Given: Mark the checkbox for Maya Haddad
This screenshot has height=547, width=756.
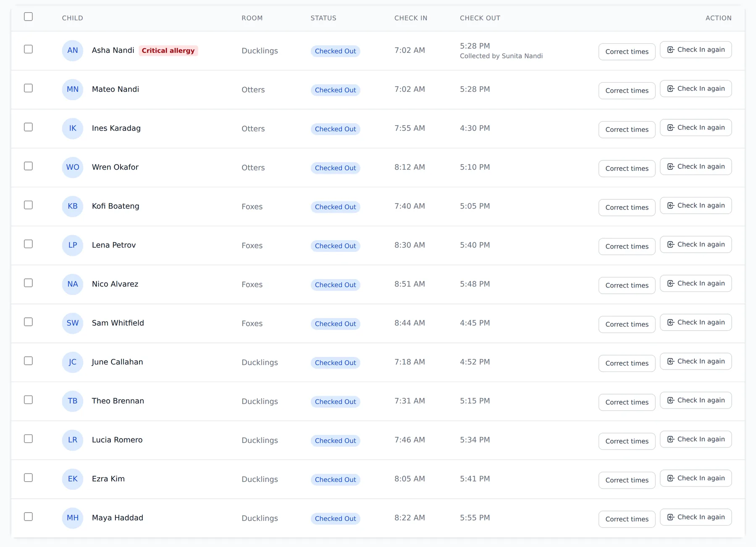Looking at the screenshot, I should tap(28, 517).
